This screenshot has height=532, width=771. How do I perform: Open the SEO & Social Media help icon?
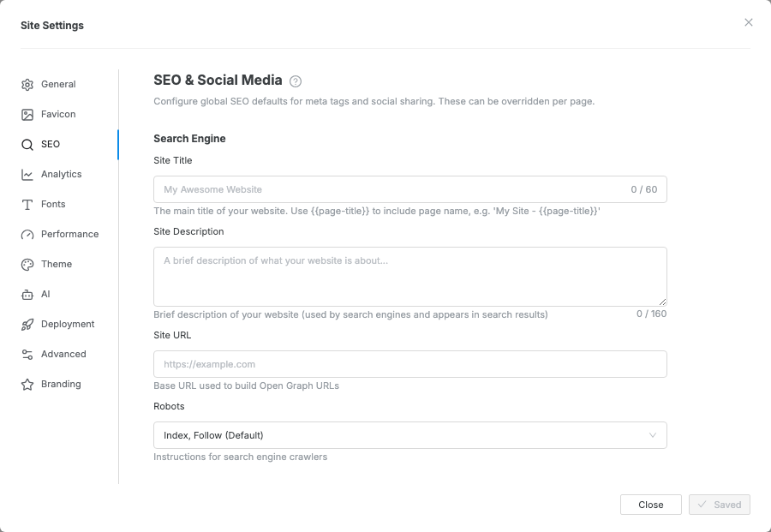[296, 81]
